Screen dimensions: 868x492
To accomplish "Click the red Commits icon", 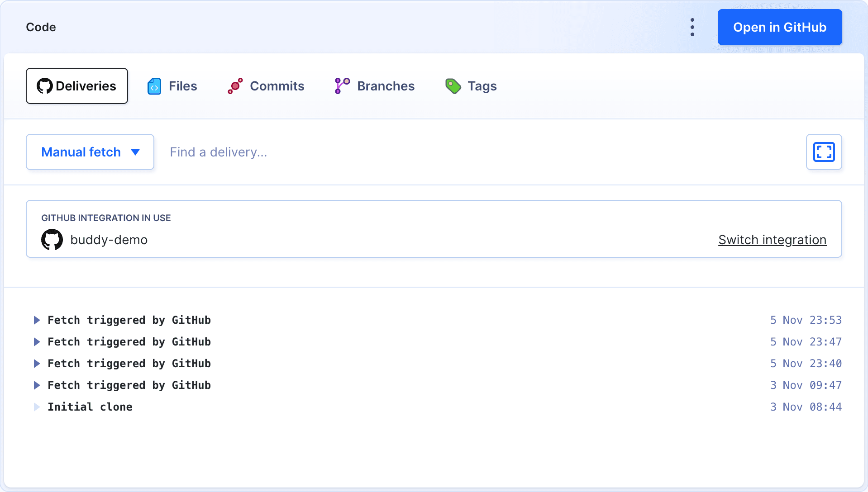I will (x=235, y=86).
